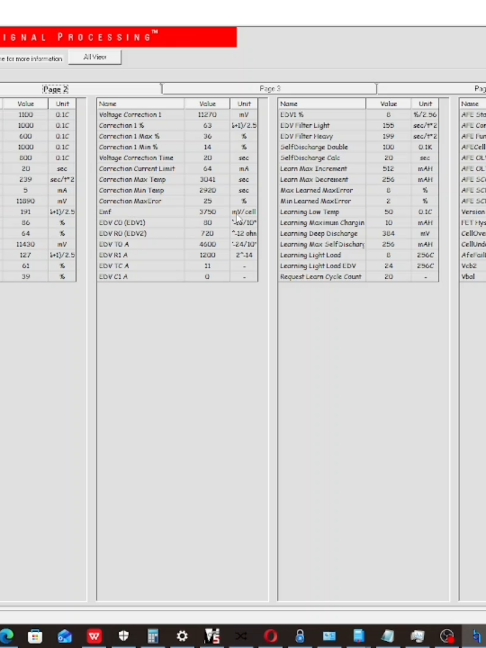This screenshot has height=648, width=486.
Task: Open Microsoft Edge from the taskbar
Action: (x=6, y=636)
